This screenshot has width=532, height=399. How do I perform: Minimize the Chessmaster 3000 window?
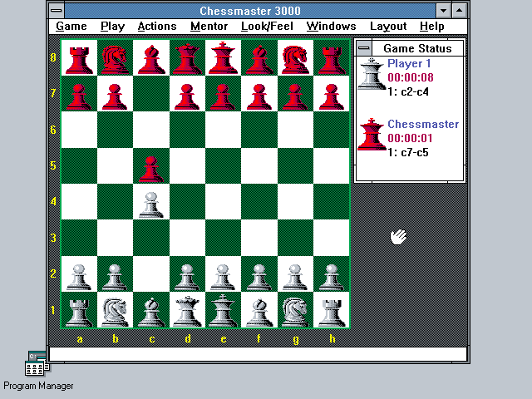[443, 11]
